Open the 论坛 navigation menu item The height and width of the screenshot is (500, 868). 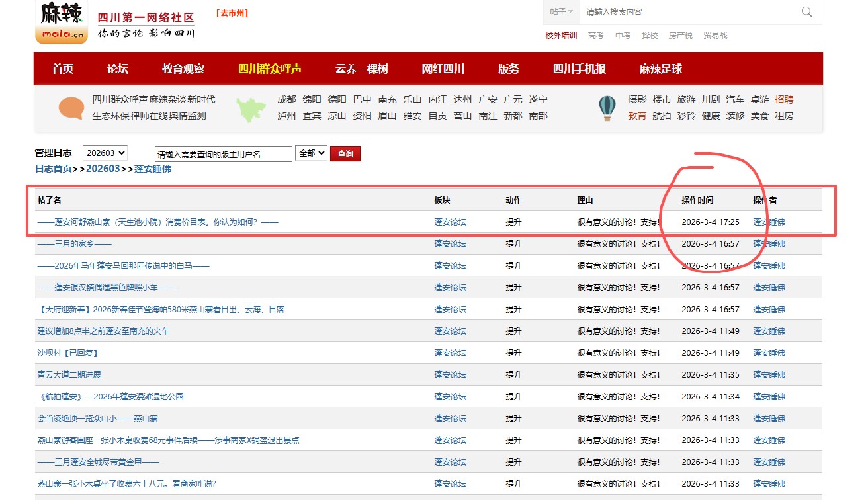[117, 69]
